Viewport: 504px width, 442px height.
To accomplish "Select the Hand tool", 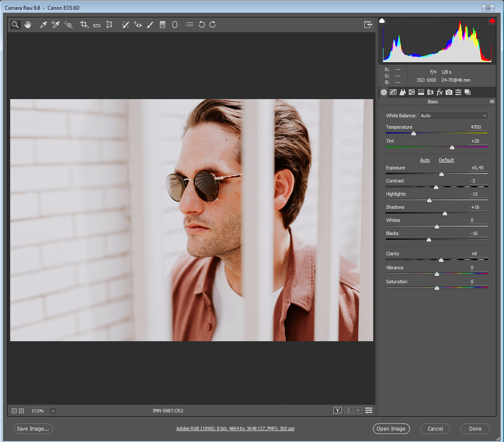I will tap(28, 25).
